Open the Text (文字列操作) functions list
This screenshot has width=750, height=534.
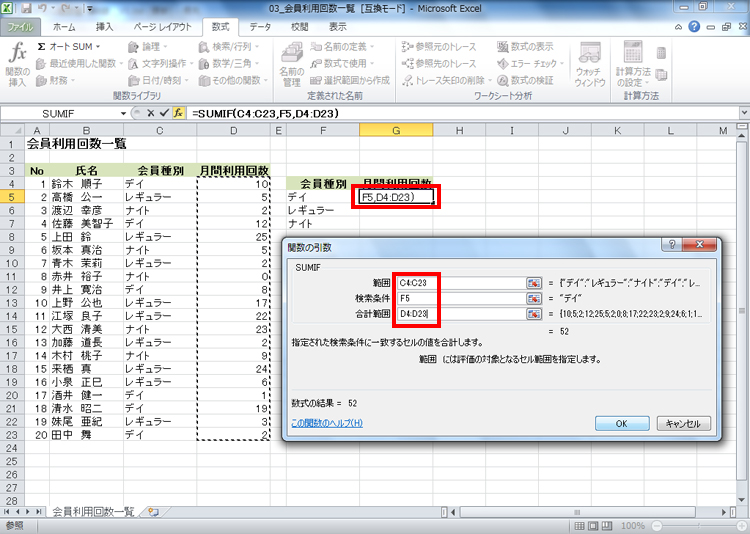[160, 63]
